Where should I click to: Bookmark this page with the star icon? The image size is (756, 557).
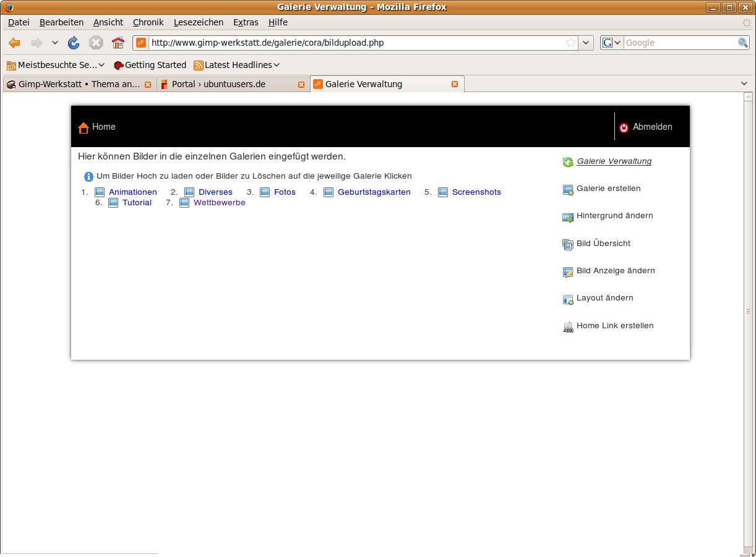pos(571,43)
